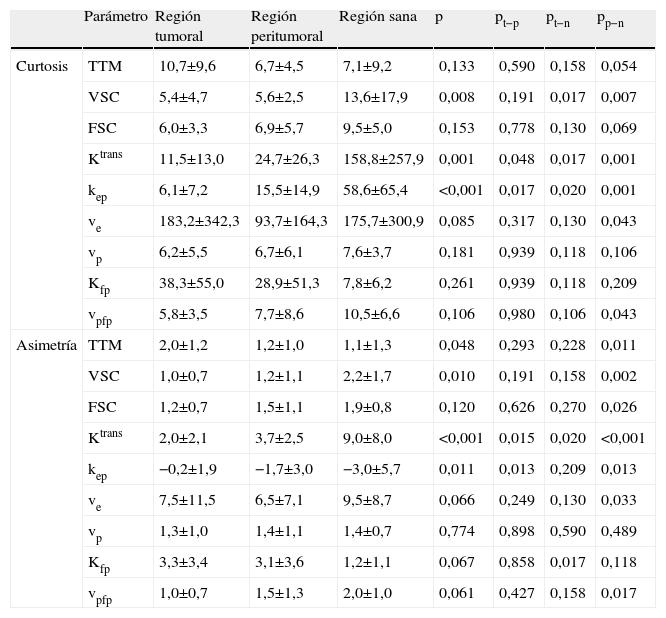Click the 'Parámetro' column header
The image size is (666, 618).
click(115, 19)
